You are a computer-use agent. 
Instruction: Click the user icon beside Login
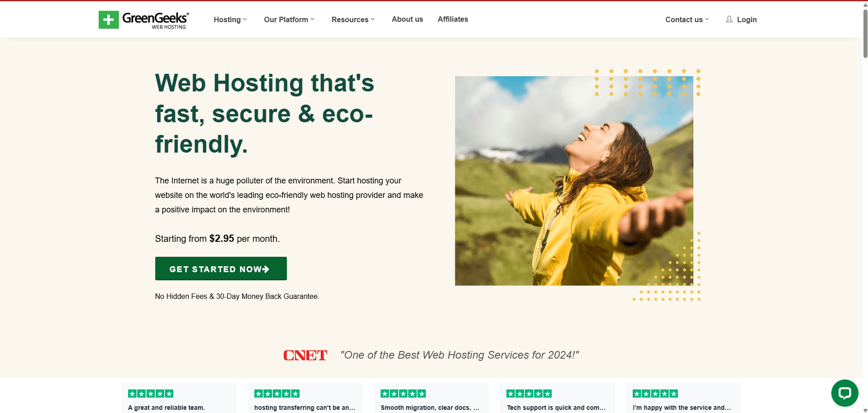point(729,19)
